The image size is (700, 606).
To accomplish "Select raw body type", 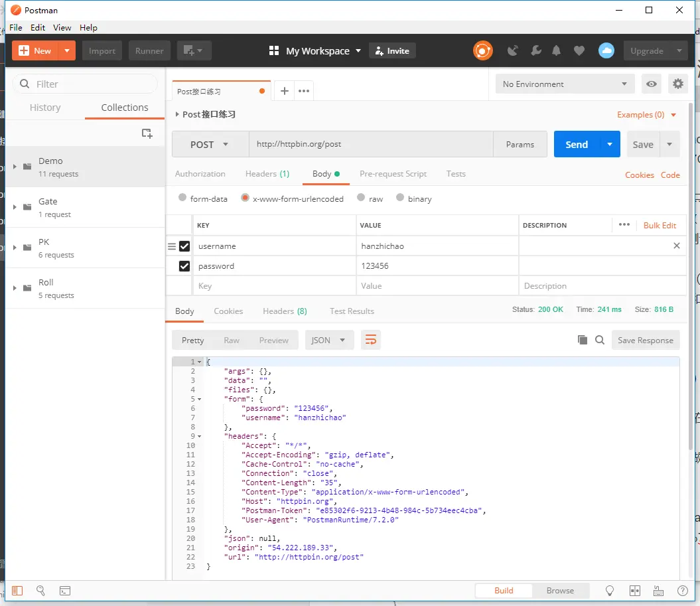I will pos(361,197).
